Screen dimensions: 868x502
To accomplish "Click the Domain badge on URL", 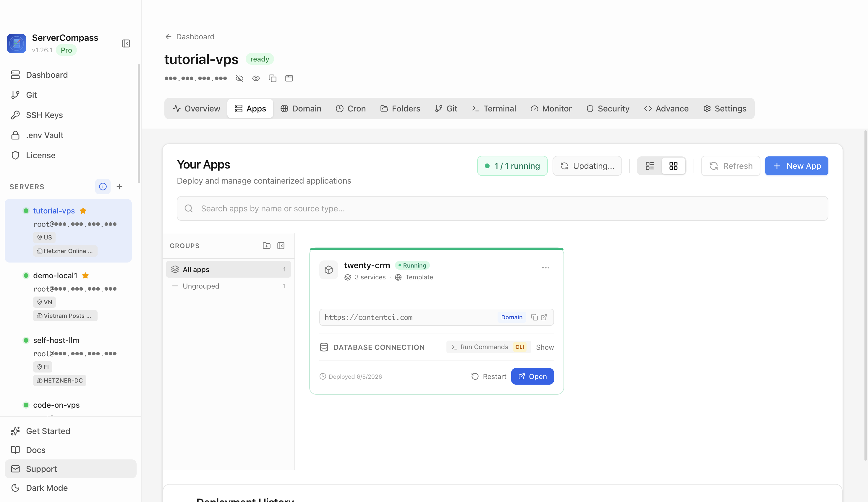I will (511, 317).
